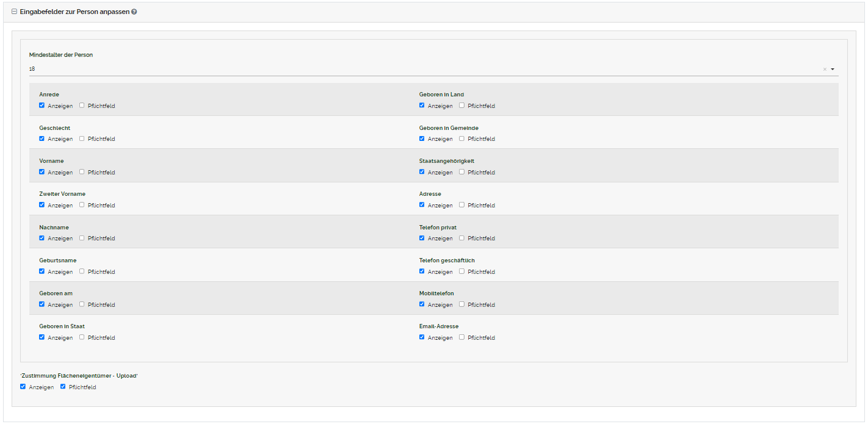Enable Pflichtfeld for Email-Adresse
This screenshot has height=424, width=868.
pyautogui.click(x=461, y=337)
